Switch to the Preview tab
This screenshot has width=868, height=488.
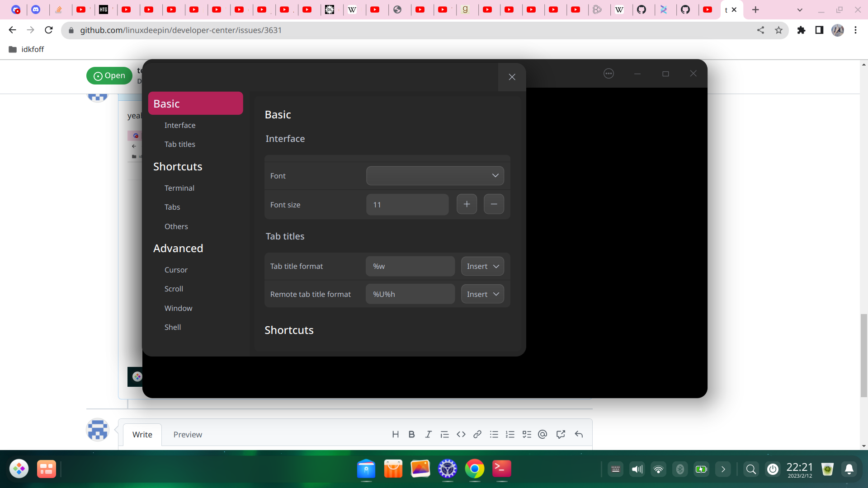(x=188, y=434)
